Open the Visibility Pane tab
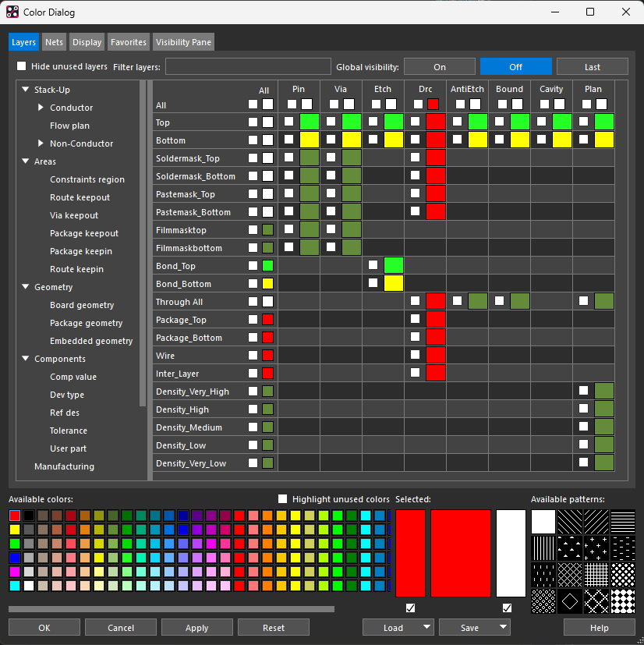 pos(182,42)
